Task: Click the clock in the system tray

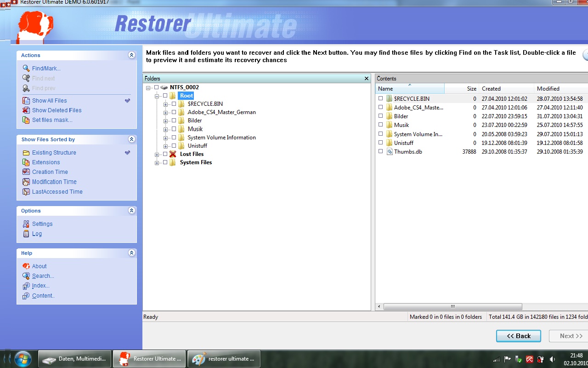Action: coord(577,359)
